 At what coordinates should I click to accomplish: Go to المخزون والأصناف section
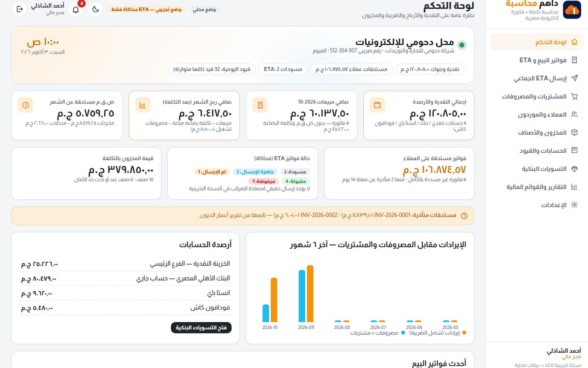pyautogui.click(x=536, y=132)
